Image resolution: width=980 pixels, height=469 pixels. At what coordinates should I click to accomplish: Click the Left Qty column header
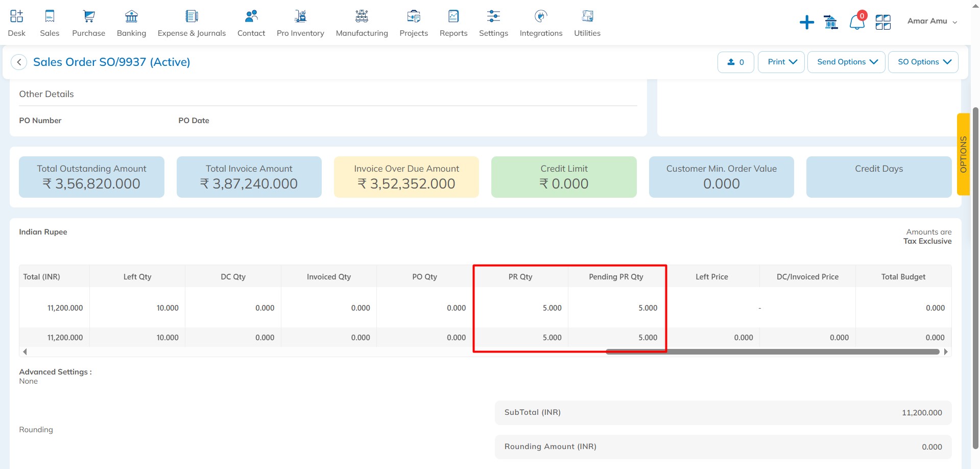pos(137,276)
